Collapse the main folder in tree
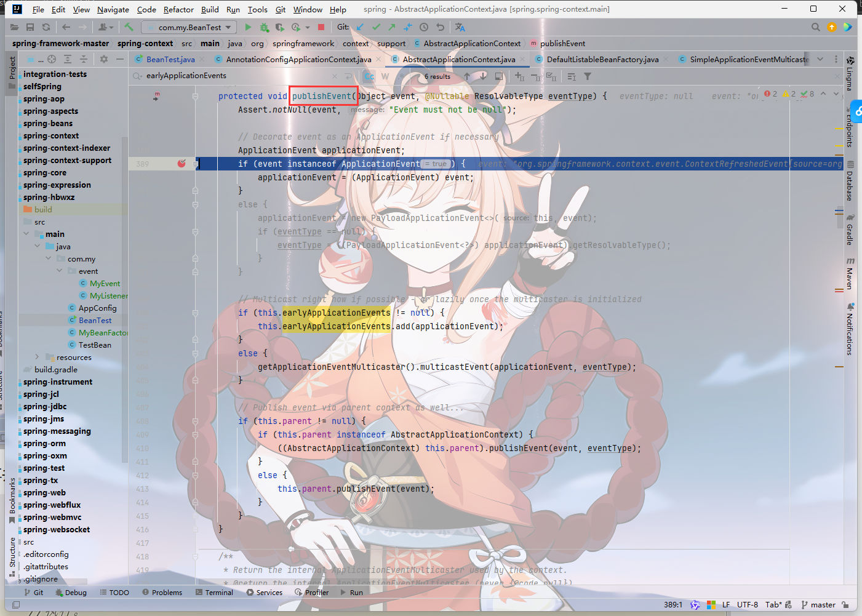The width and height of the screenshot is (862, 616). coord(26,234)
